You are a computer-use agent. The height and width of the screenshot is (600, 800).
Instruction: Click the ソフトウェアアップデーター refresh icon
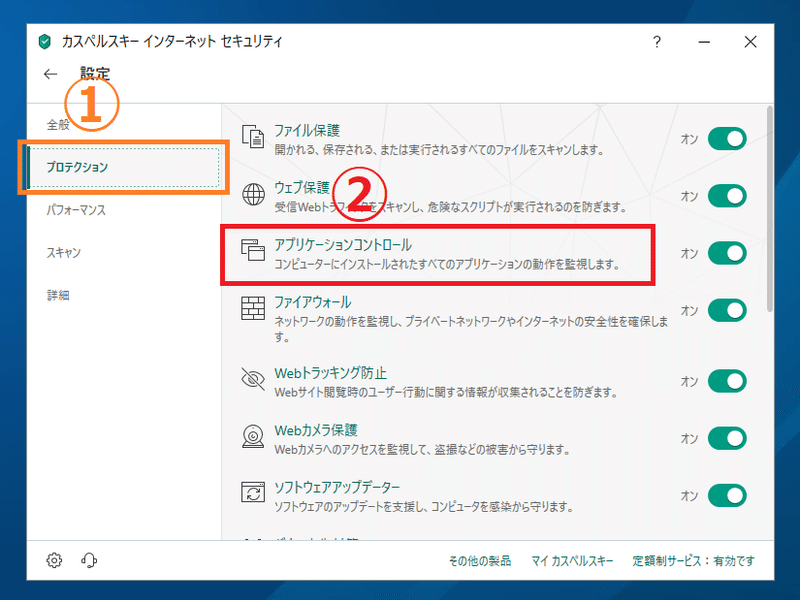pyautogui.click(x=253, y=493)
